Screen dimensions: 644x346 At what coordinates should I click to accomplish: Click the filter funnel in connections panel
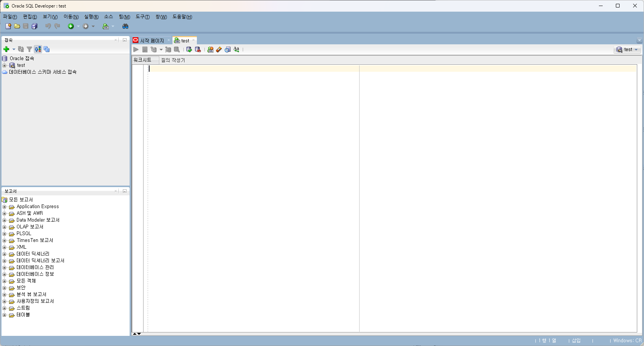coord(29,49)
